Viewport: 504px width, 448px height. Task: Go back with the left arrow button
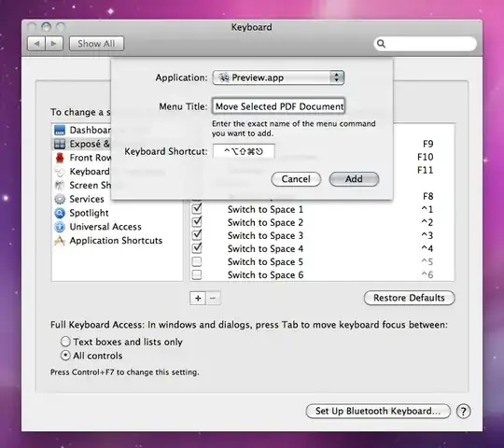tap(36, 43)
